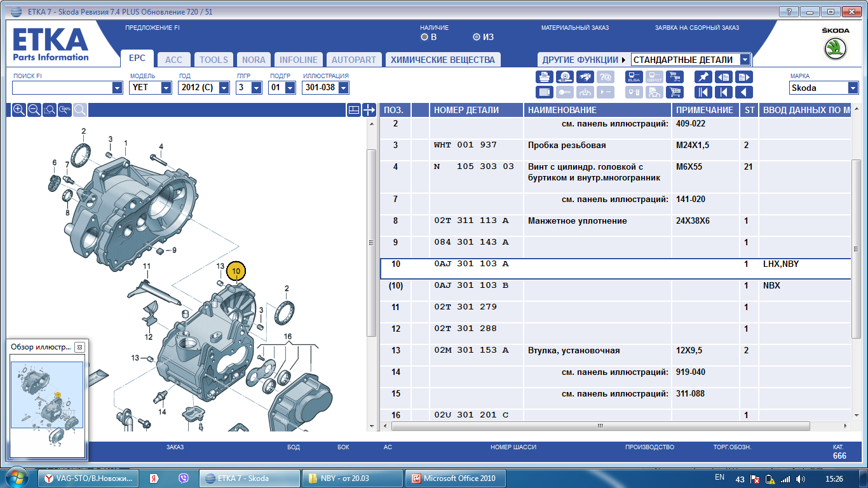Select part row 02T 311 113 A
Viewport: 868px width, 488px height.
tap(614, 226)
